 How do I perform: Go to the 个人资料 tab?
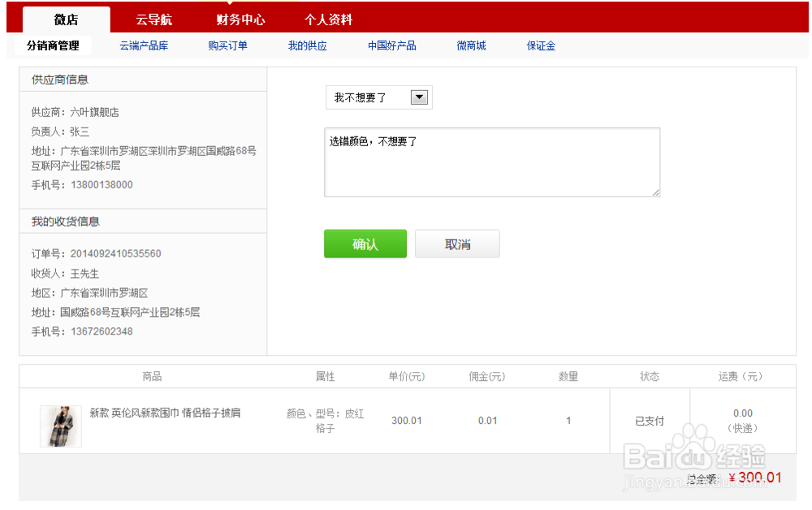coord(329,19)
